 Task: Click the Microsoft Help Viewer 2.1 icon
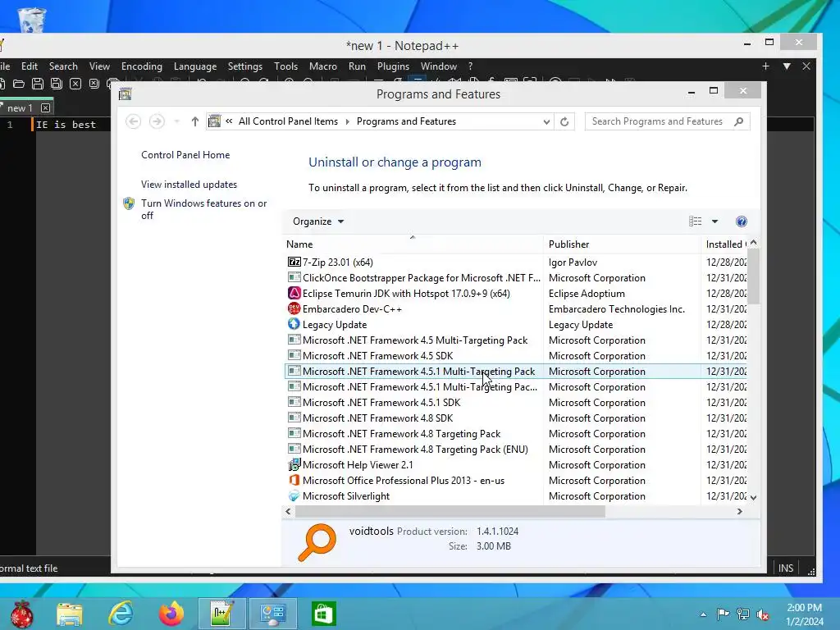click(x=294, y=464)
